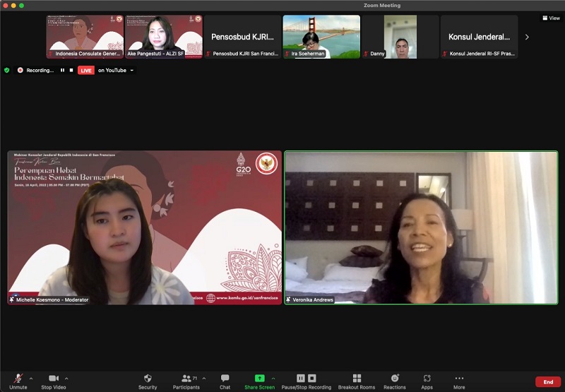565x392 pixels.
Task: Click muted mic on Pensosbud KJRI tile
Action: (x=208, y=54)
